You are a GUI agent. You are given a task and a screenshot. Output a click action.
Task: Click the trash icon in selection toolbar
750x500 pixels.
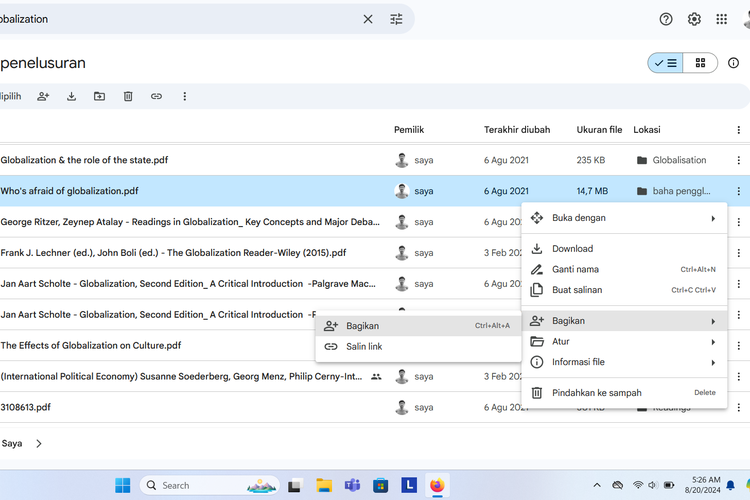(x=128, y=96)
